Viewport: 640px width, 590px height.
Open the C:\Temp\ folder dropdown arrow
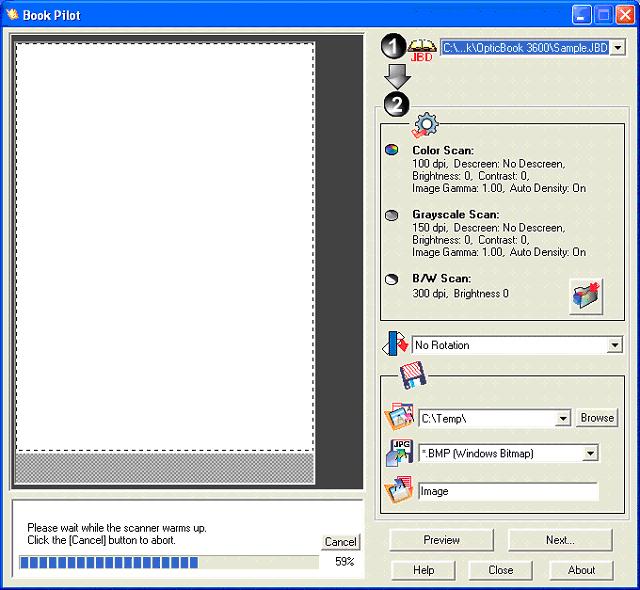click(x=563, y=418)
